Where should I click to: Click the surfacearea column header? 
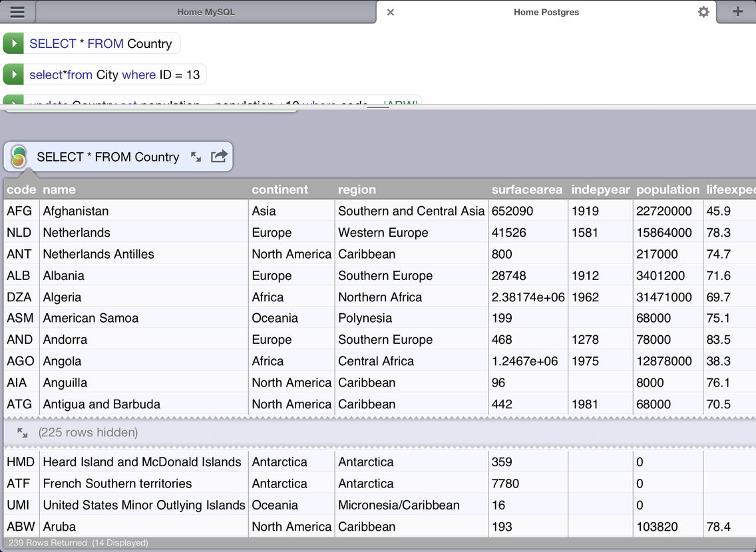[x=527, y=190]
